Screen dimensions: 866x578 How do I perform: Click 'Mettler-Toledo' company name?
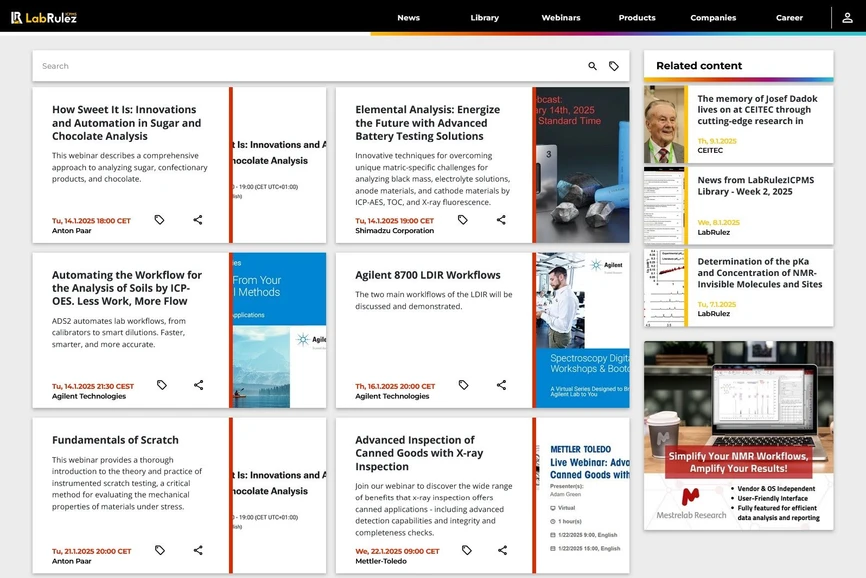(381, 561)
